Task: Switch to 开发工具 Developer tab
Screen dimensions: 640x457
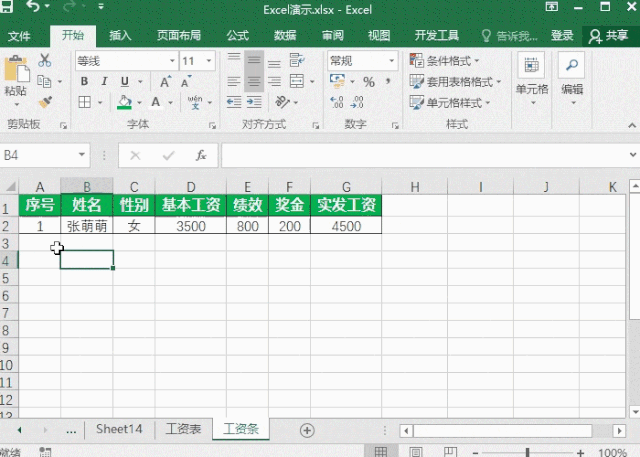Action: coord(437,36)
